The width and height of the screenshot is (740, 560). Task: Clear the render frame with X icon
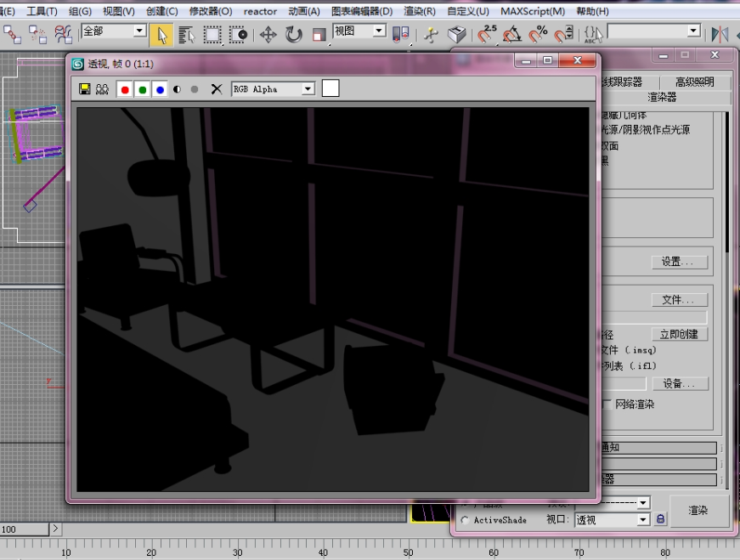216,89
